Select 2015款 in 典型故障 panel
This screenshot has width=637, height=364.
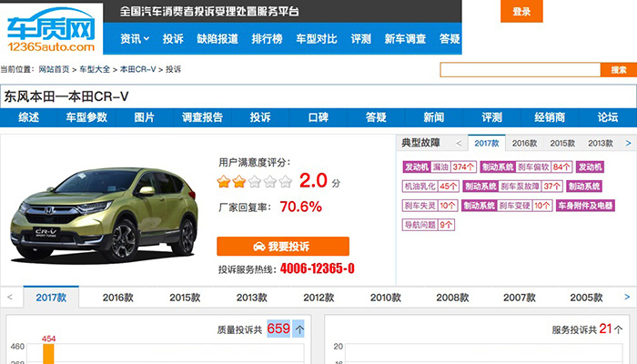(x=562, y=143)
